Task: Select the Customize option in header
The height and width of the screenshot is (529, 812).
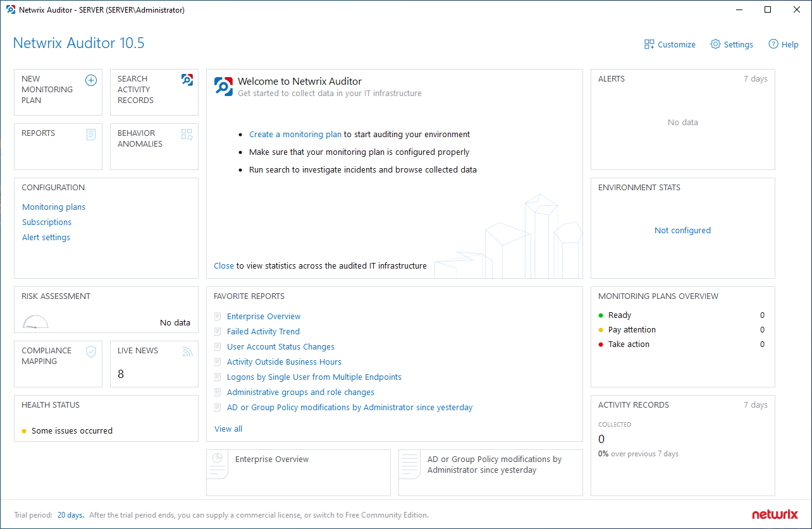Action: (x=670, y=44)
